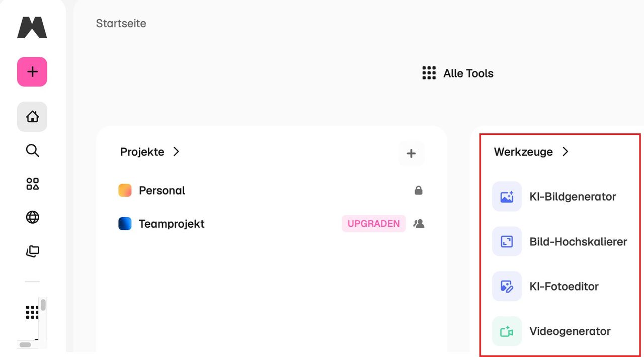Open the shapes elements sidebar icon
644x357 pixels.
32,184
